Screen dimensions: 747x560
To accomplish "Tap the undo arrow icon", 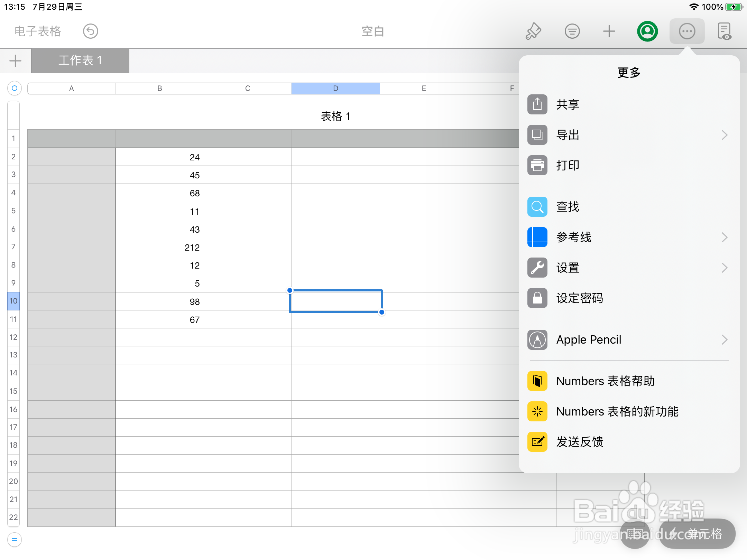I will 90,31.
